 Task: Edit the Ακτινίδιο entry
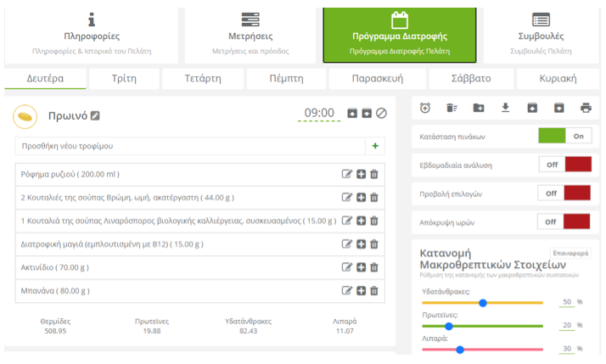347,267
